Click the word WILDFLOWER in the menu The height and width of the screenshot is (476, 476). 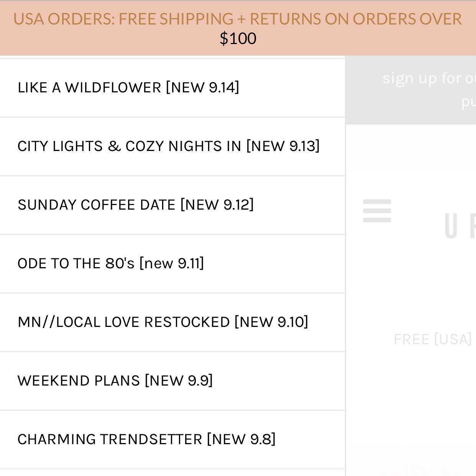[x=113, y=88]
